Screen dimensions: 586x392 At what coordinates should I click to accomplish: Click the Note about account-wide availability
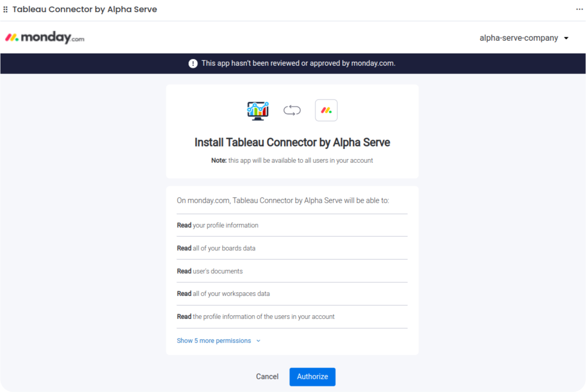click(x=292, y=160)
